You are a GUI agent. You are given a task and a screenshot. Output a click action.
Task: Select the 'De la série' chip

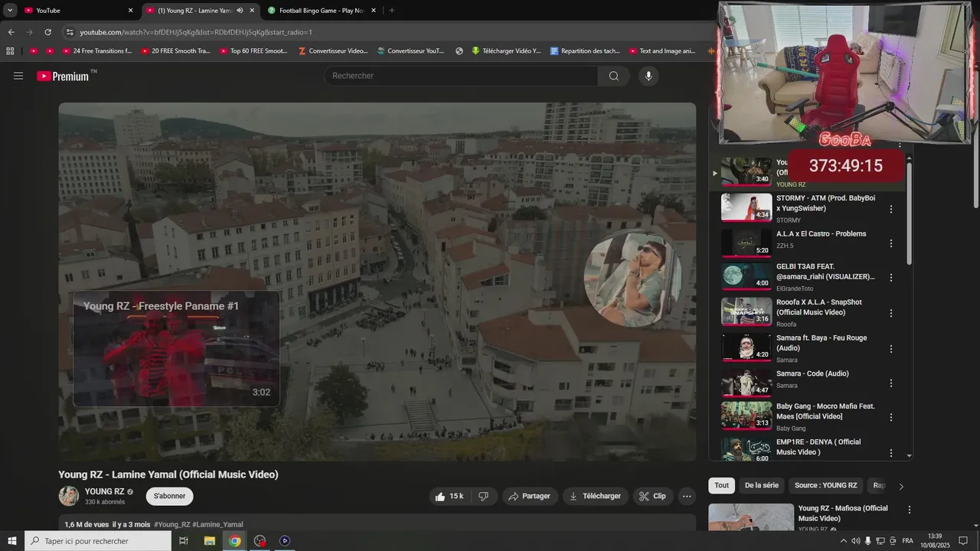761,485
